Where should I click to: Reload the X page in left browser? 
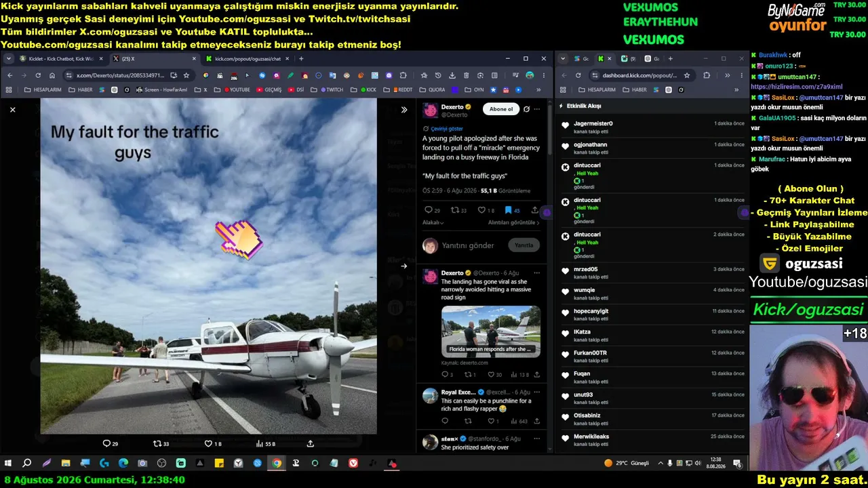[37, 75]
